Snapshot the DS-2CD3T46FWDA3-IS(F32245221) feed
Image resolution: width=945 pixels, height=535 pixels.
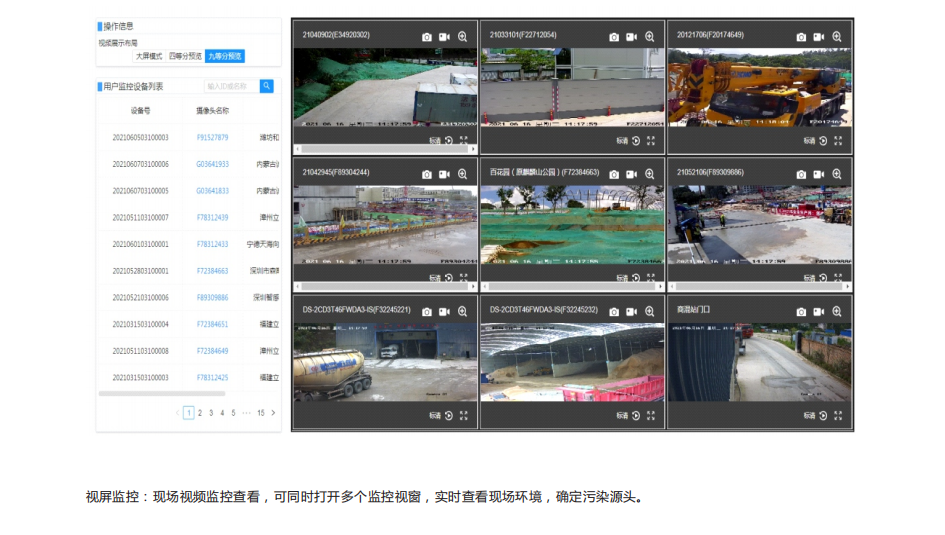pos(427,311)
